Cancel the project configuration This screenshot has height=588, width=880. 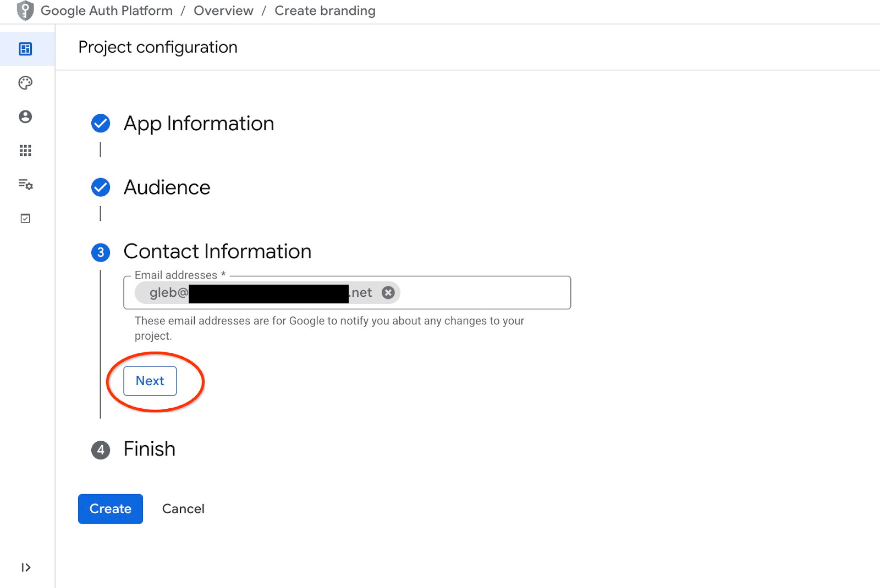tap(183, 509)
